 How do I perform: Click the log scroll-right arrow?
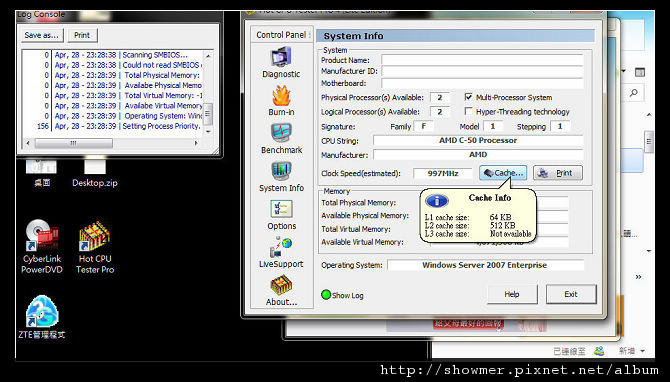[196, 143]
